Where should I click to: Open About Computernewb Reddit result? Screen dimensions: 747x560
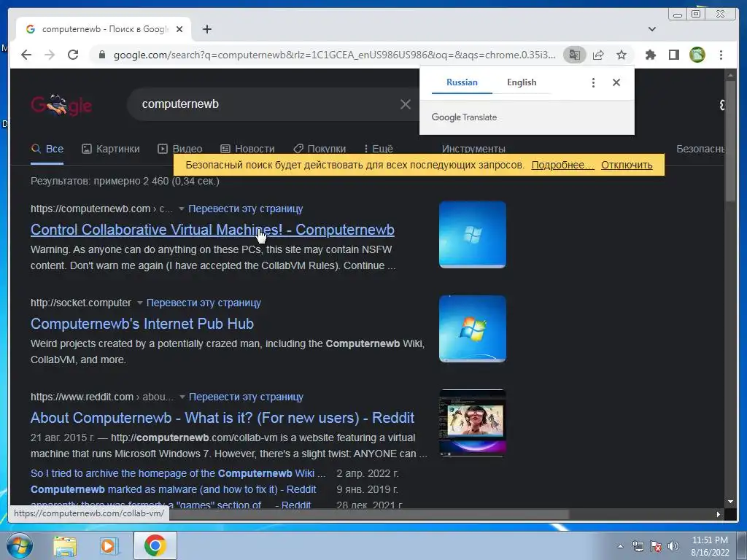pos(222,418)
